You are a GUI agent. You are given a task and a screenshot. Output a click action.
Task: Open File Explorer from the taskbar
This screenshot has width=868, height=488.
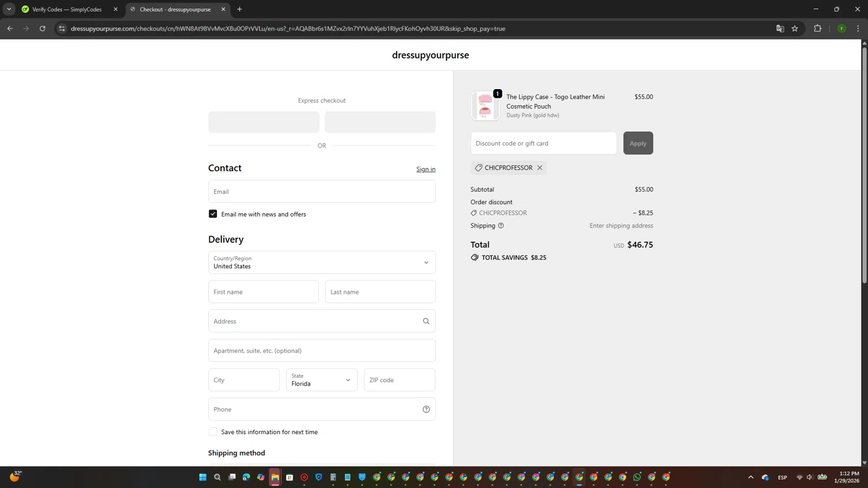[275, 477]
